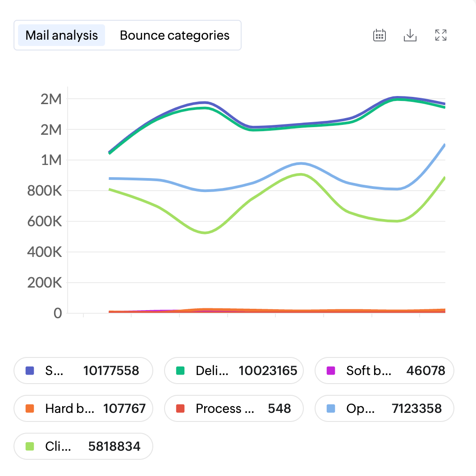Toggle the Hard bounce legend chip
This screenshot has height=476, width=476.
pyautogui.click(x=83, y=408)
